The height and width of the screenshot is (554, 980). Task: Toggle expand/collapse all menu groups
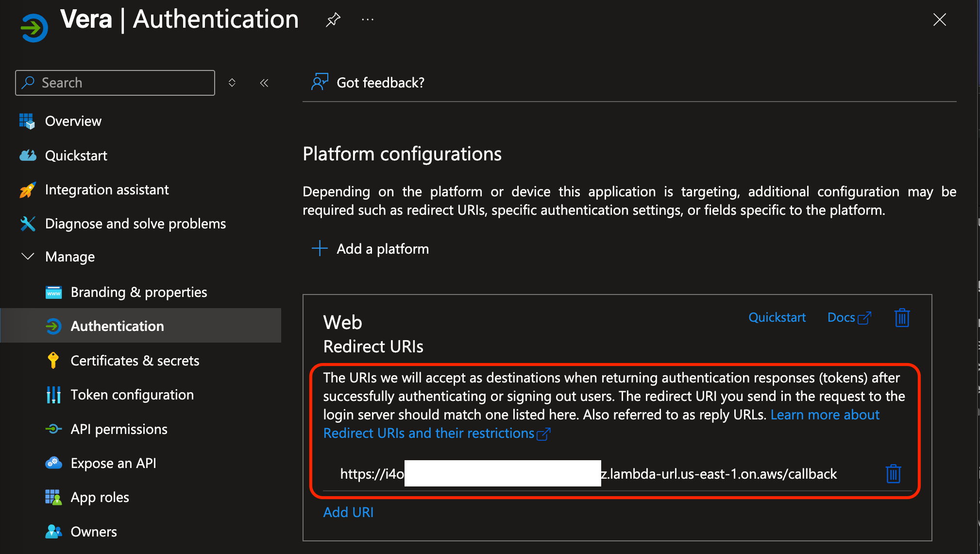pos(232,83)
